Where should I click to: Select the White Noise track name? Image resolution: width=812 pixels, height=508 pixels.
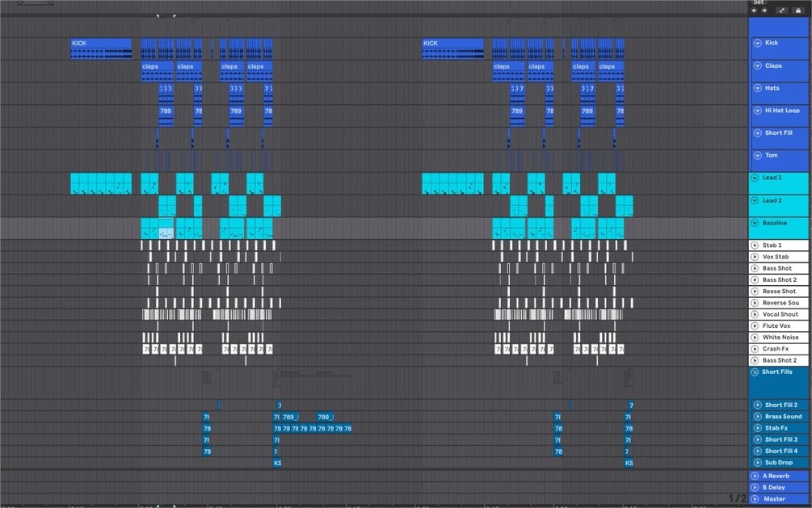[780, 337]
